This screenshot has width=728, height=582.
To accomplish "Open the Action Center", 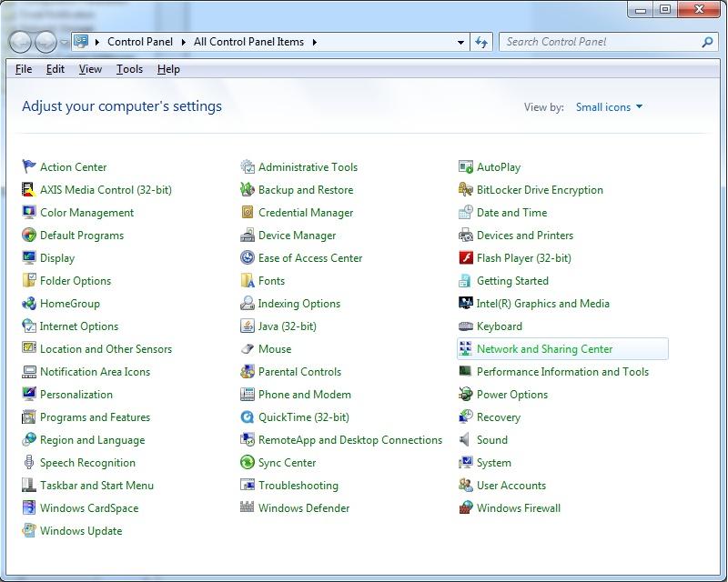I will coord(72,166).
